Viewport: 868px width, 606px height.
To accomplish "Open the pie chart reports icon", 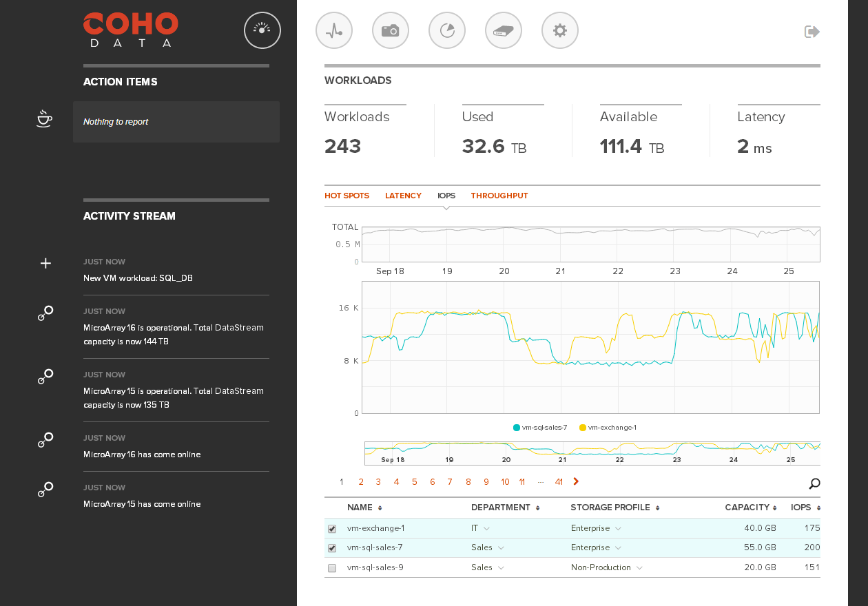I will (447, 30).
